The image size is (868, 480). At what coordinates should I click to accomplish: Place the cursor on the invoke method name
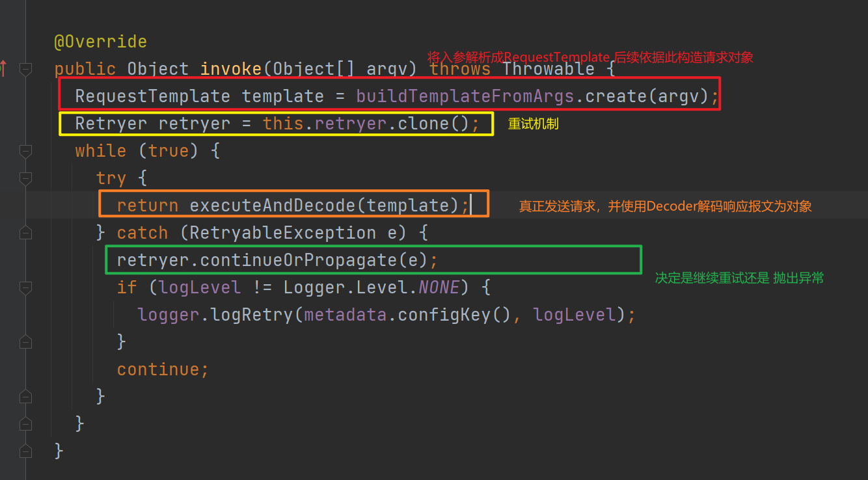pos(231,70)
